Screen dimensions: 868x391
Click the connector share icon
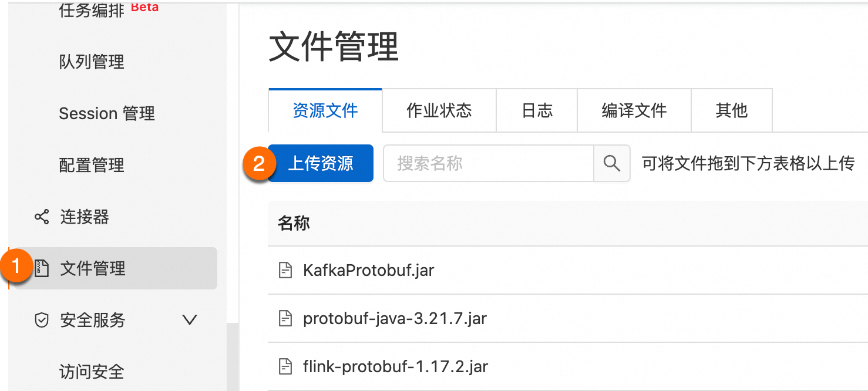point(41,217)
